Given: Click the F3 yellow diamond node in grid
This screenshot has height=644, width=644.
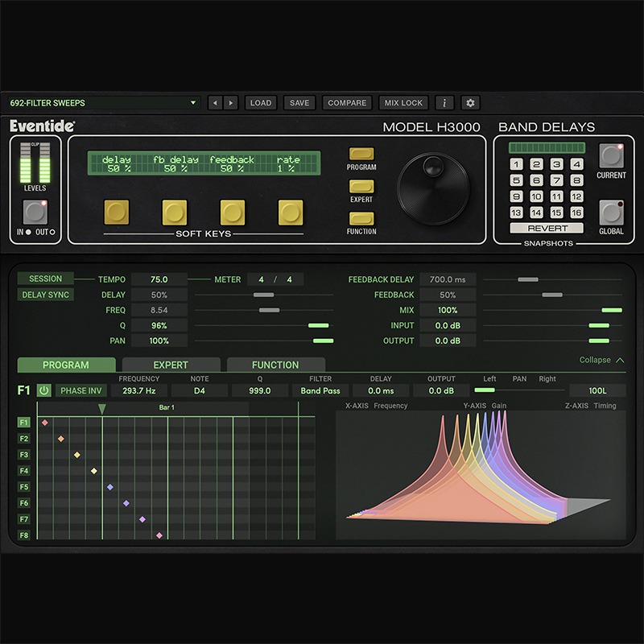Looking at the screenshot, I should (77, 455).
